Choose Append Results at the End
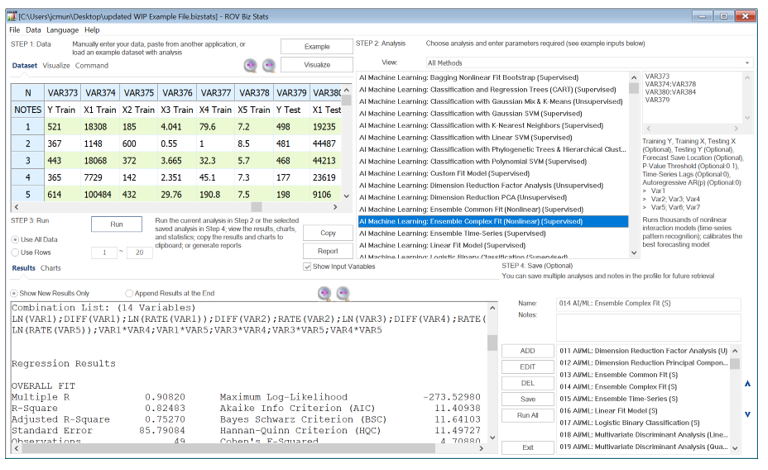Image resolution: width=768 pixels, height=470 pixels. click(129, 293)
